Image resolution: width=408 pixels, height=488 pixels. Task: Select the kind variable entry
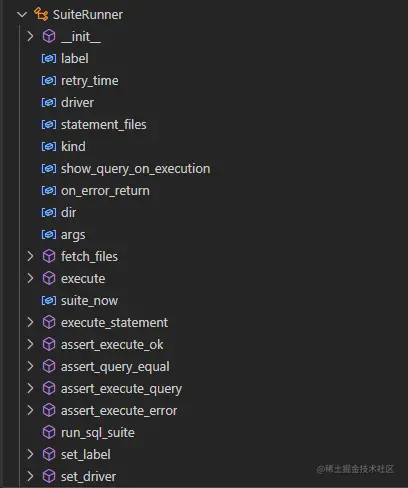[x=73, y=147]
